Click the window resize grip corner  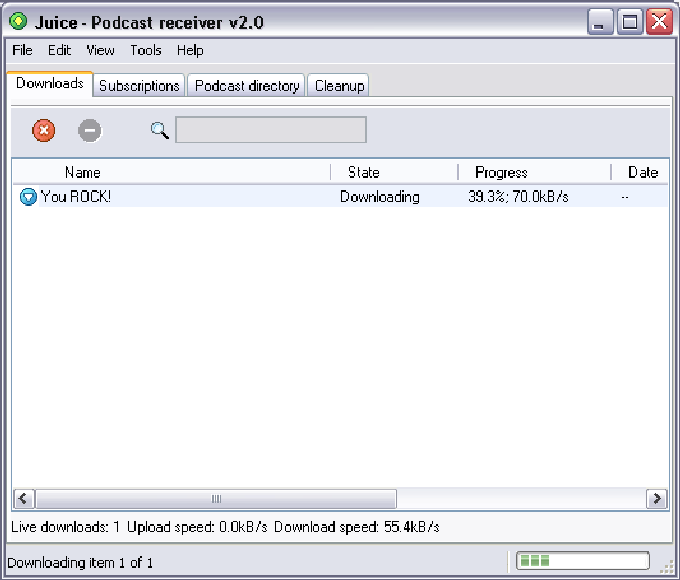tap(667, 567)
